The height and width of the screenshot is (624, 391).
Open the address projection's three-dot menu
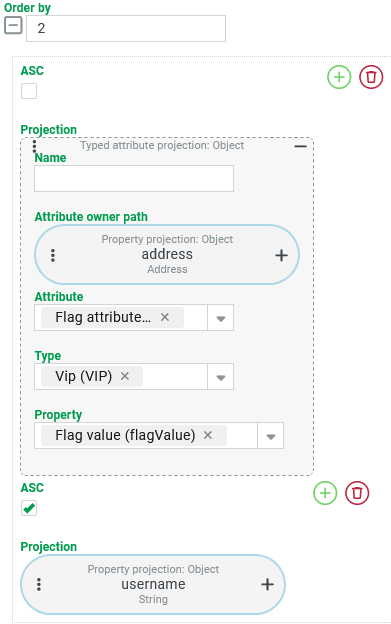[x=53, y=255]
